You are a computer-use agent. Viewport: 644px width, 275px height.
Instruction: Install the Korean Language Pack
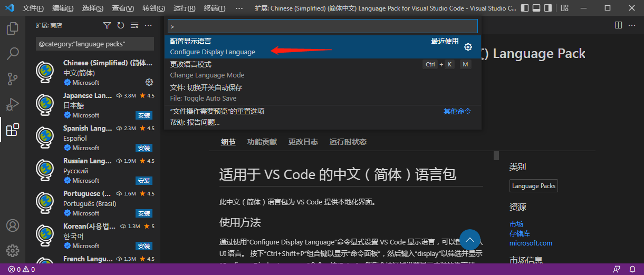coord(144,246)
